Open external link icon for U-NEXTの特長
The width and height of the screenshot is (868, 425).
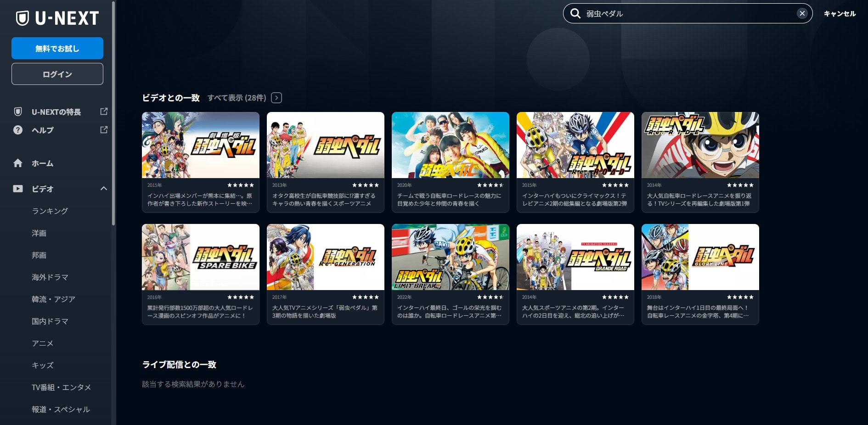(x=104, y=112)
